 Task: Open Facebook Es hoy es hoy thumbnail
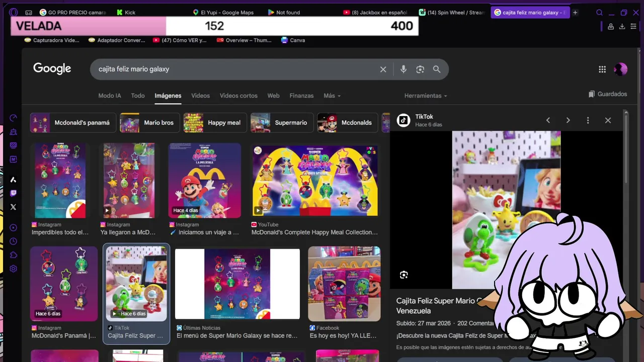click(344, 284)
